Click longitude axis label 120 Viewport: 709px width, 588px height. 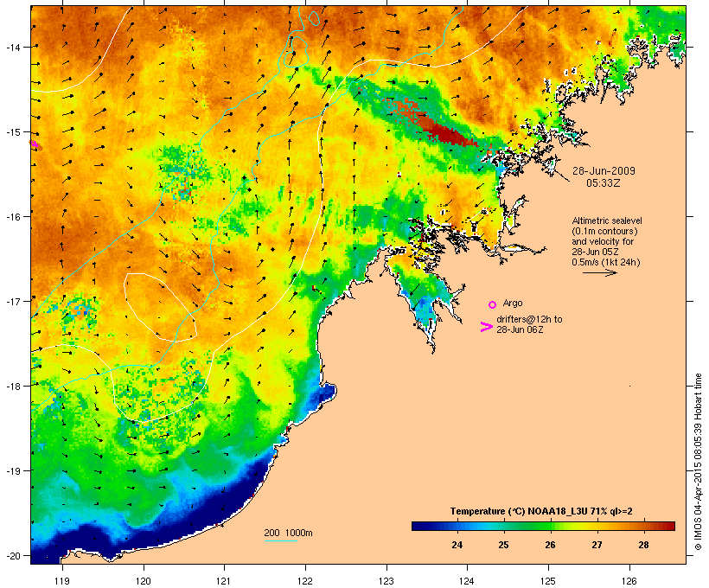point(144,581)
